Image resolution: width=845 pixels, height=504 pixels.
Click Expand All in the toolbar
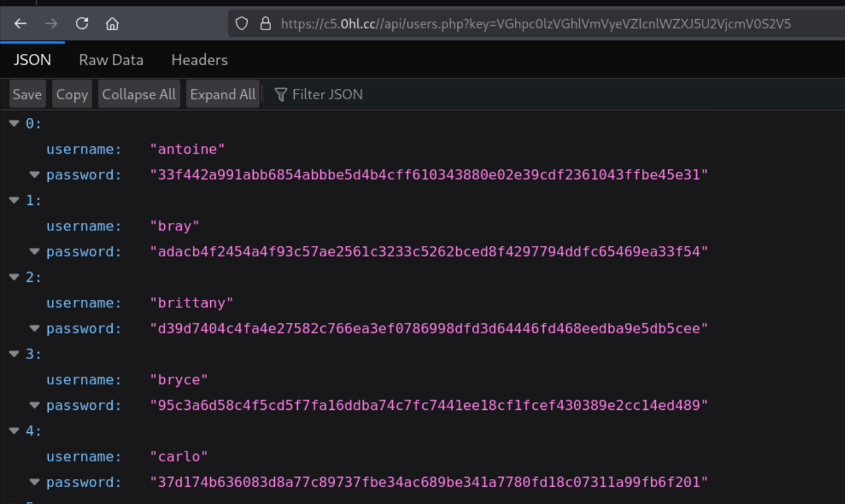click(222, 94)
